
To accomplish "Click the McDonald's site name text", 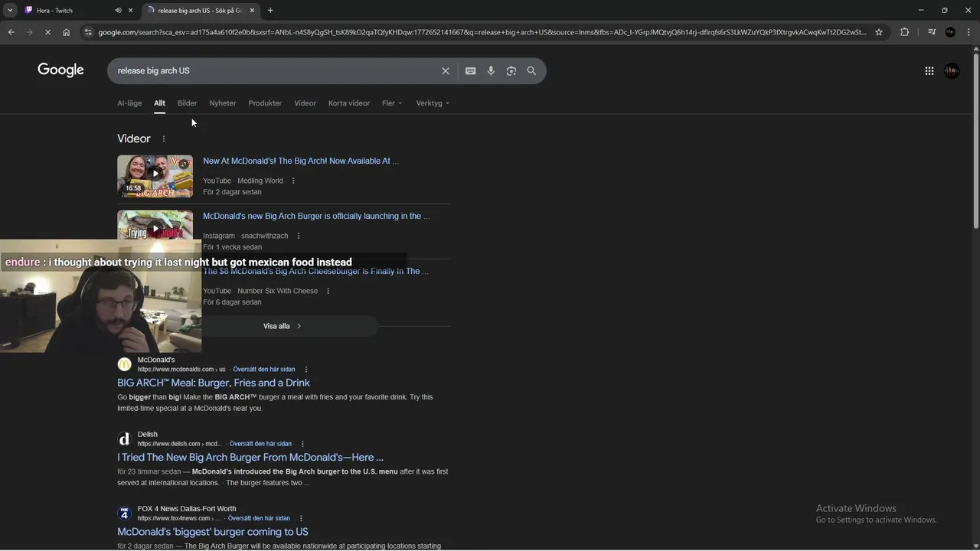I will click(x=156, y=360).
